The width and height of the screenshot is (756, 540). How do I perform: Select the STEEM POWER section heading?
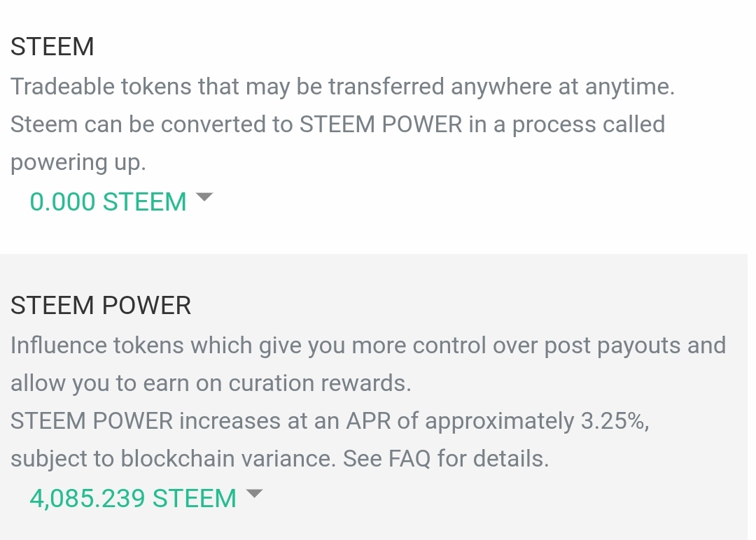[101, 306]
